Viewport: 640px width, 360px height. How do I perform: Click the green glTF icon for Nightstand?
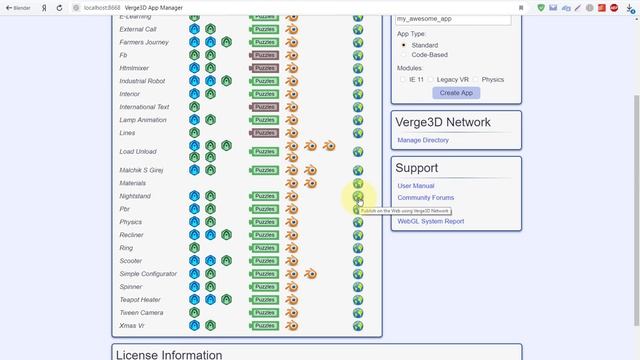pyautogui.click(x=210, y=196)
